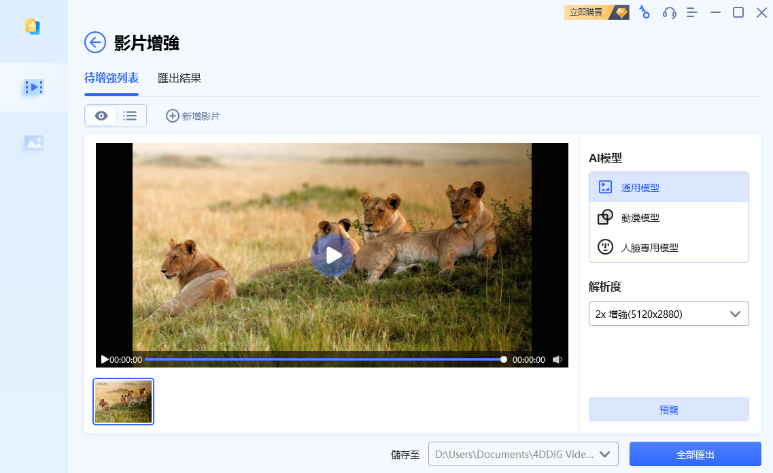Open the 匯出結果 tab
This screenshot has width=773, height=473.
(x=179, y=78)
